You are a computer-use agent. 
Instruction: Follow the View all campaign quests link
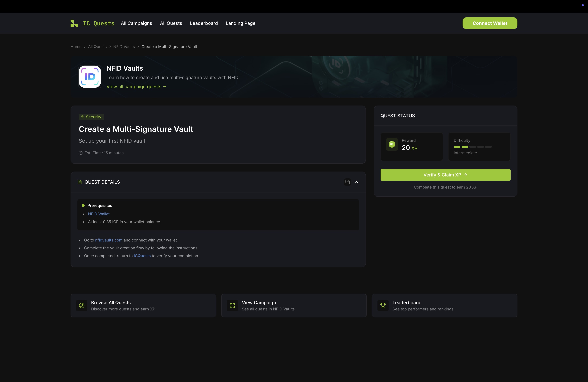coord(136,87)
